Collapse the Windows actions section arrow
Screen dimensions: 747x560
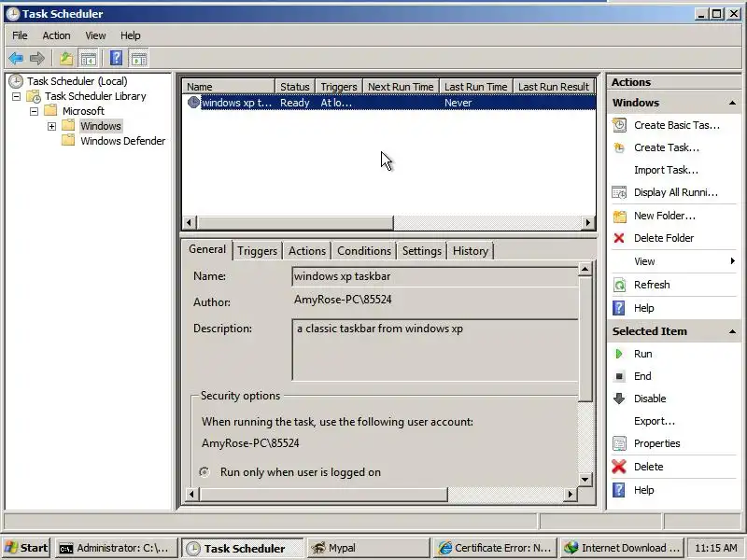point(732,103)
